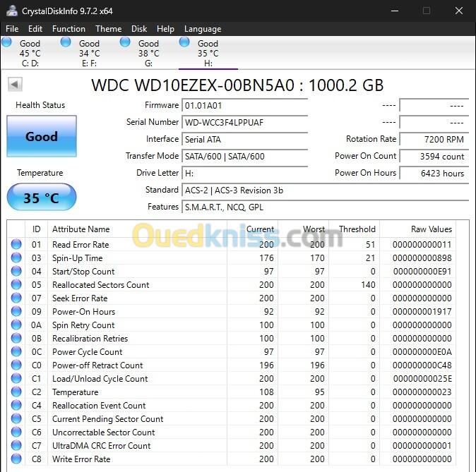Select the C: D: disk status orb
This screenshot has width=476, height=472.
(6, 42)
